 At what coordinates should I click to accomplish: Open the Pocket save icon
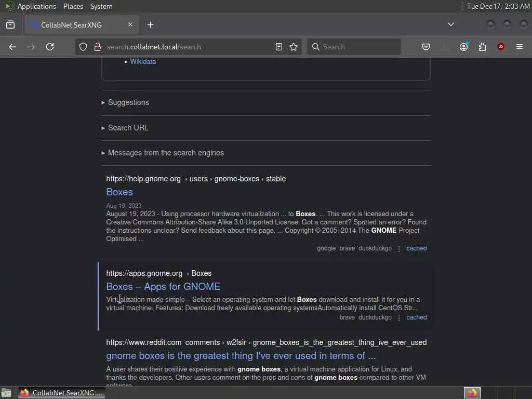pyautogui.click(x=426, y=47)
